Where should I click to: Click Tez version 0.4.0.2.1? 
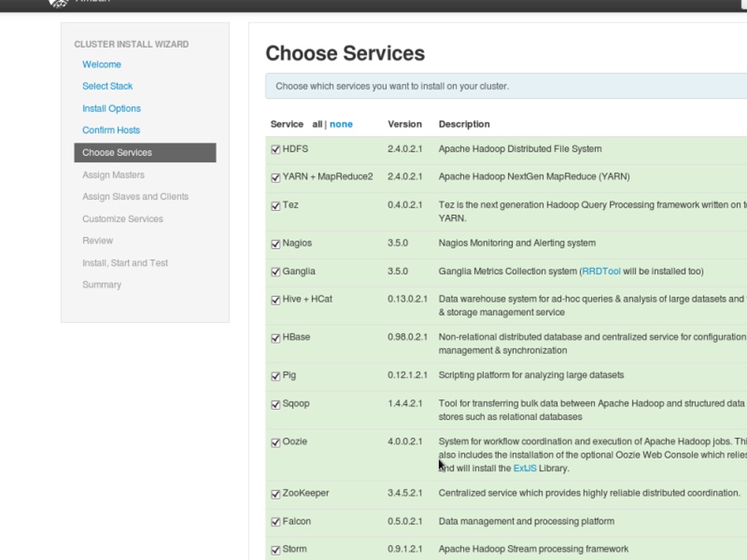(x=405, y=205)
